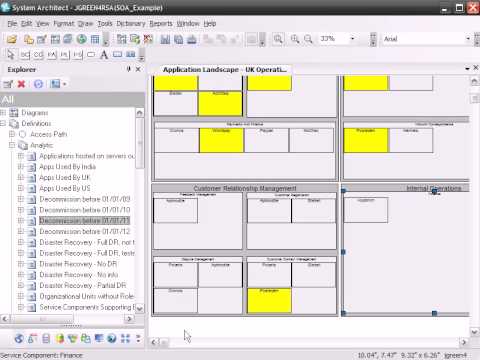Click the blue circular refresh icon in Explorer

38,84
